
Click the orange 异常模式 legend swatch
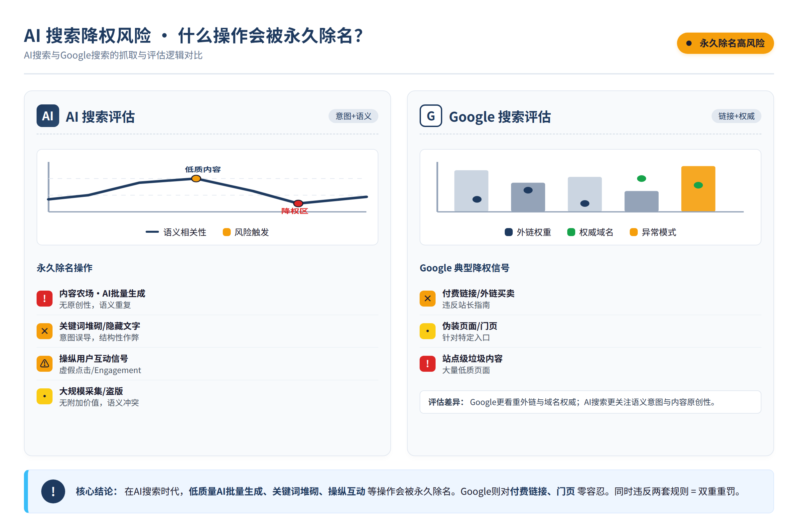[633, 232]
